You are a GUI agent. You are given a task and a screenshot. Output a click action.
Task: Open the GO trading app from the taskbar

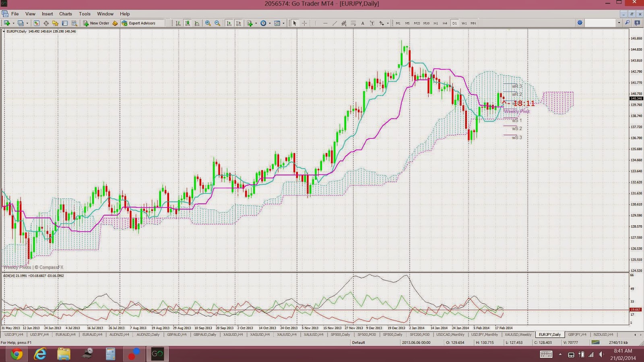click(x=157, y=354)
